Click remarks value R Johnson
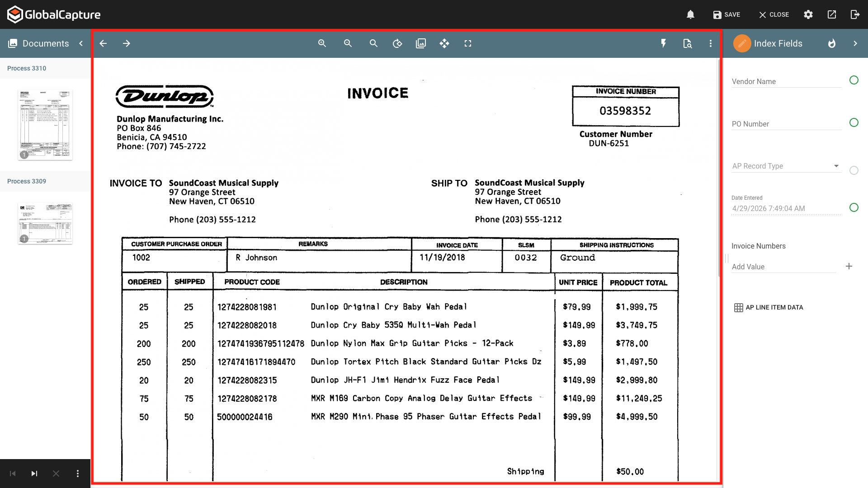This screenshot has width=868, height=488. tap(256, 258)
